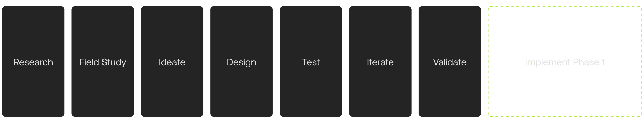Screen dimensions: 644x123
Task: Select the "Test" label text
Action: click(x=311, y=62)
